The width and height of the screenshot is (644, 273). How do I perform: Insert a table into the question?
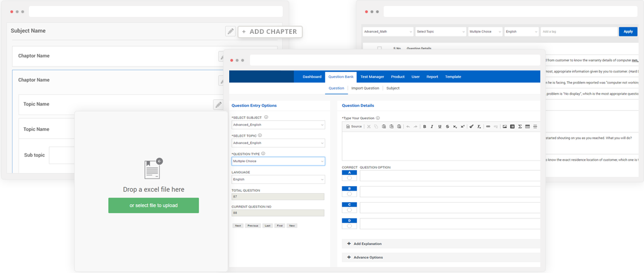(x=527, y=126)
